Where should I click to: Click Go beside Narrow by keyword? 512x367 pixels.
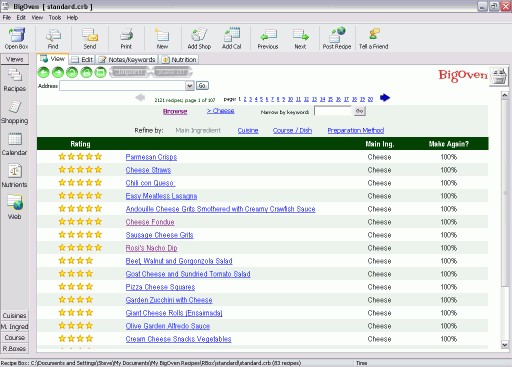359,111
